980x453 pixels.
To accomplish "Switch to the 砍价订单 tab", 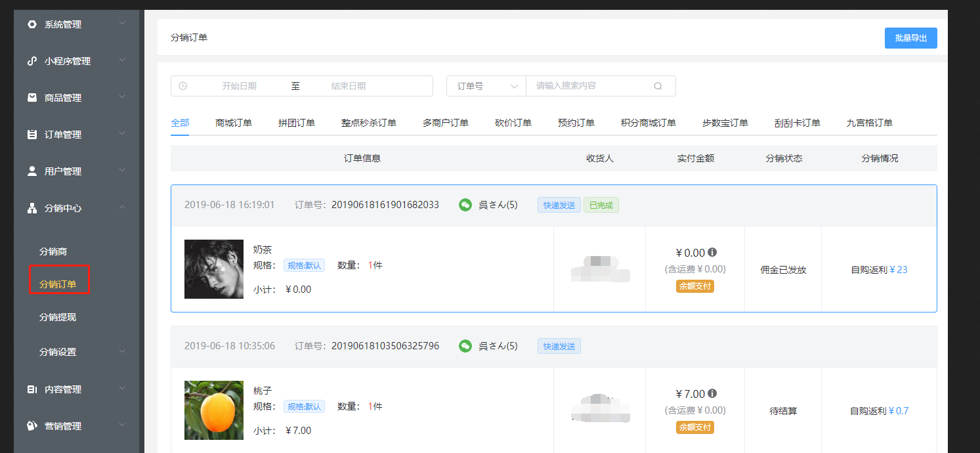I will [513, 123].
